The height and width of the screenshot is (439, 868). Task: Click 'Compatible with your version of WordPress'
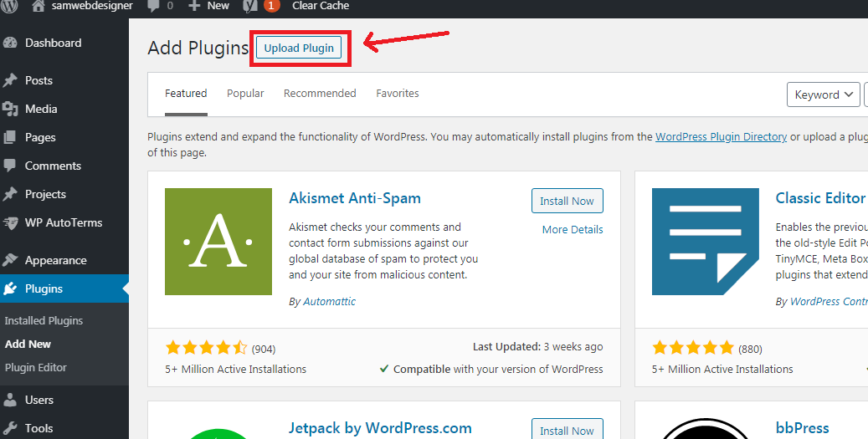click(498, 370)
